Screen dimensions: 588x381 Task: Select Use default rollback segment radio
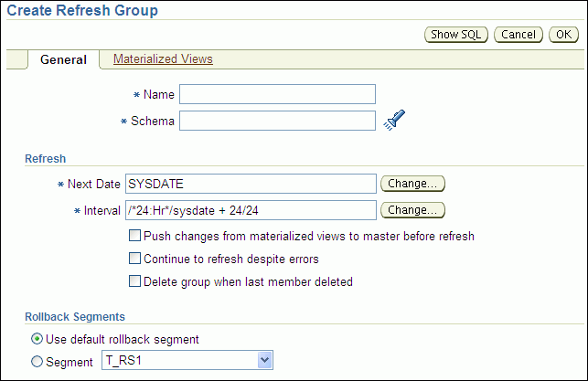point(37,340)
